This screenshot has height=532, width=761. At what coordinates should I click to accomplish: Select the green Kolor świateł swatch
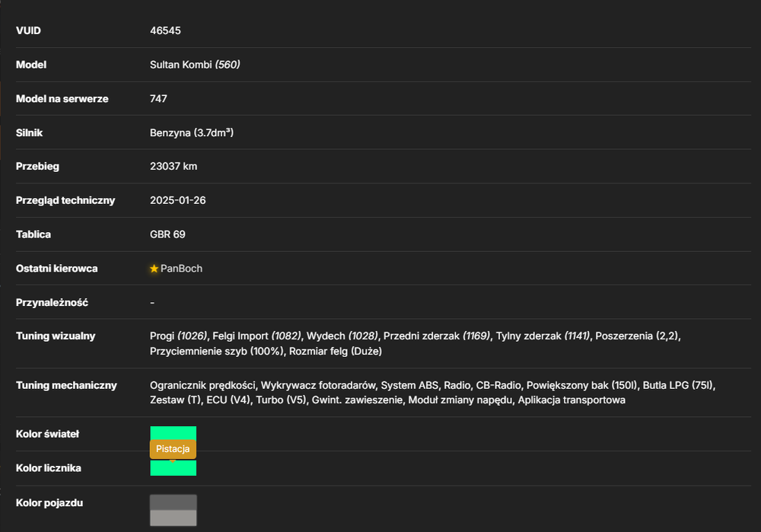(x=174, y=432)
